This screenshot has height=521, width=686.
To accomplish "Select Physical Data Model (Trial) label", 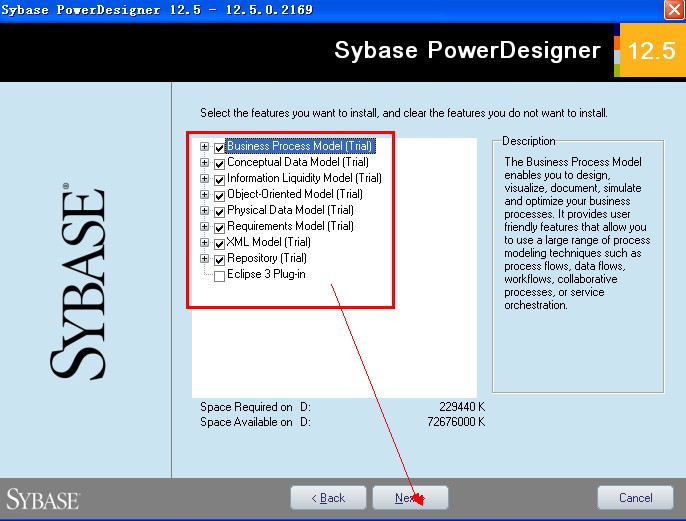I will pos(290,210).
